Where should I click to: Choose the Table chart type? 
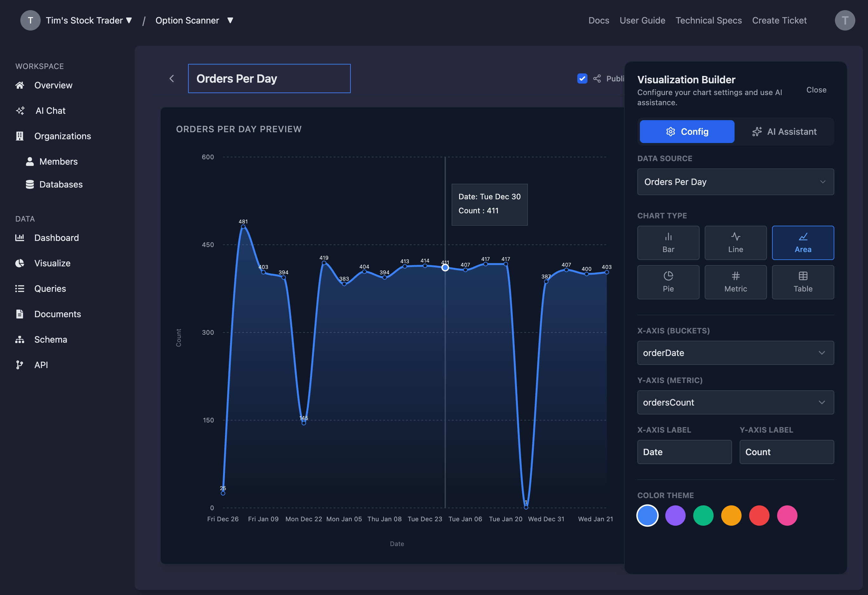point(803,282)
